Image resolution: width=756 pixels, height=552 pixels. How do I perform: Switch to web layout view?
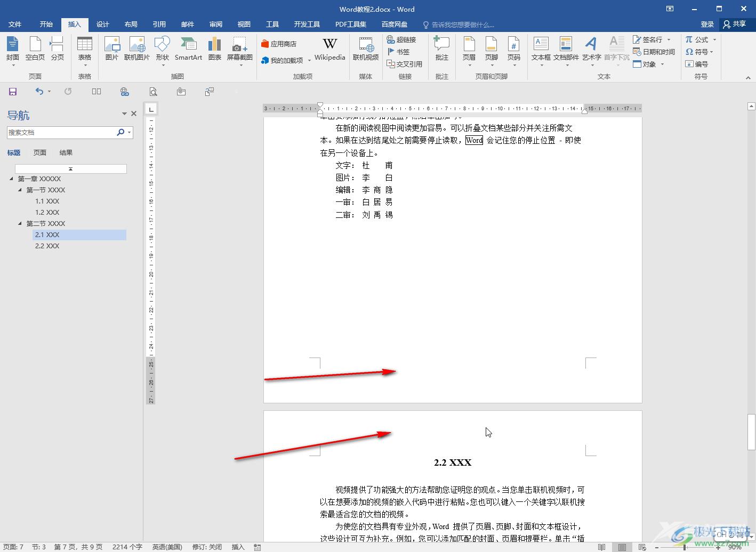642,547
